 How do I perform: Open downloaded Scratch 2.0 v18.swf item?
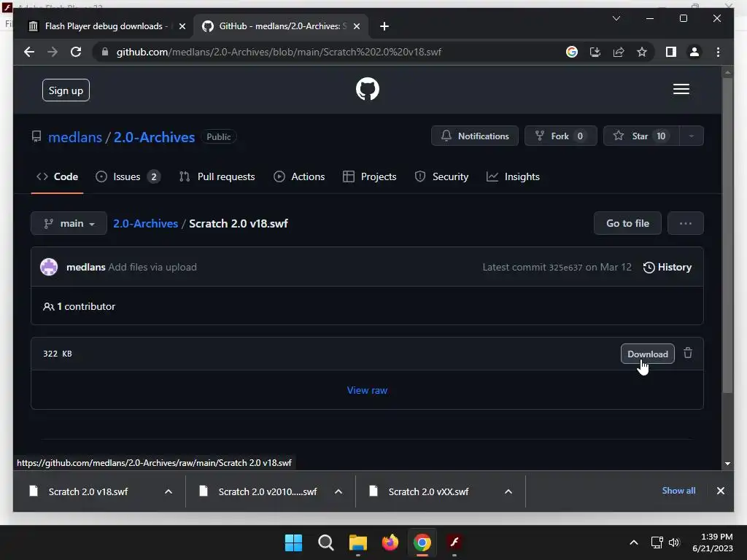pyautogui.click(x=88, y=491)
